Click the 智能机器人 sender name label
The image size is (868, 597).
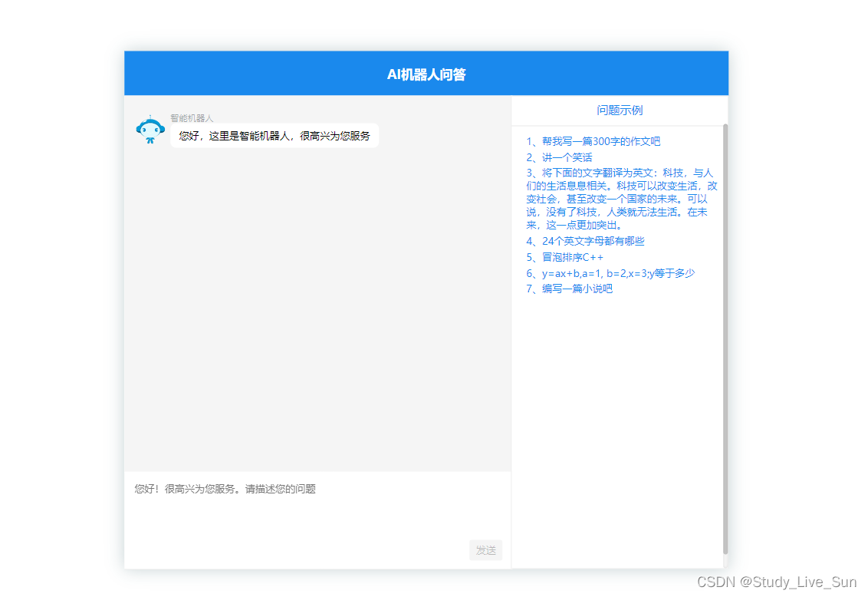[x=192, y=118]
